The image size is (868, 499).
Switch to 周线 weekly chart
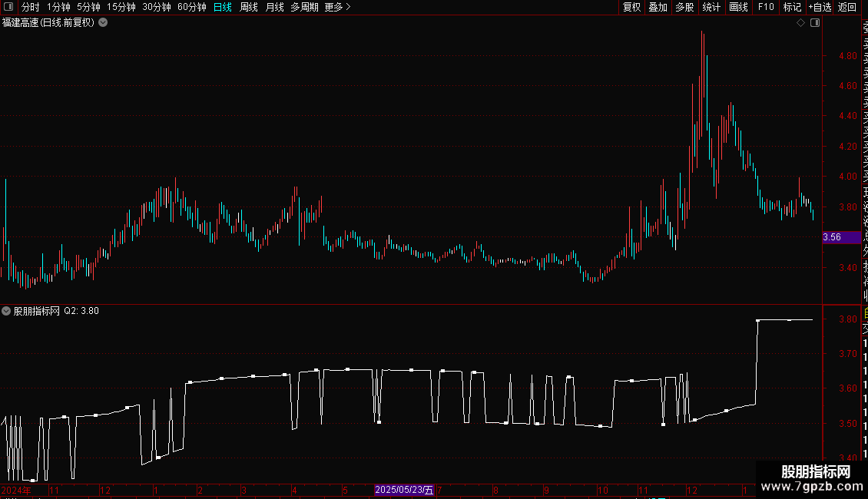click(249, 7)
